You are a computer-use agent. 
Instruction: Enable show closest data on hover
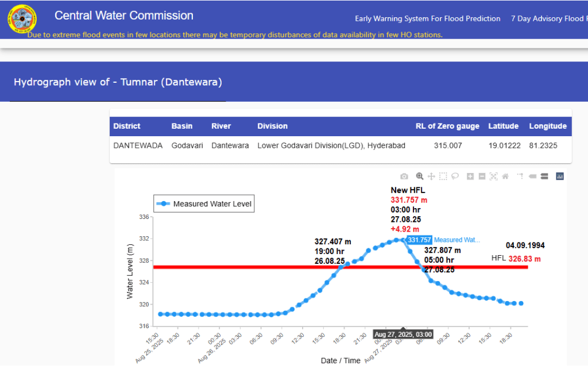coord(532,176)
